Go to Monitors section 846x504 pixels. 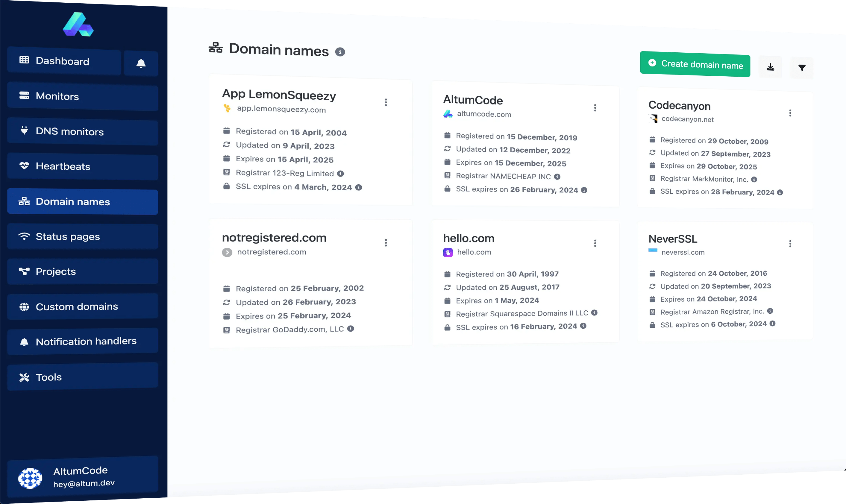[83, 96]
